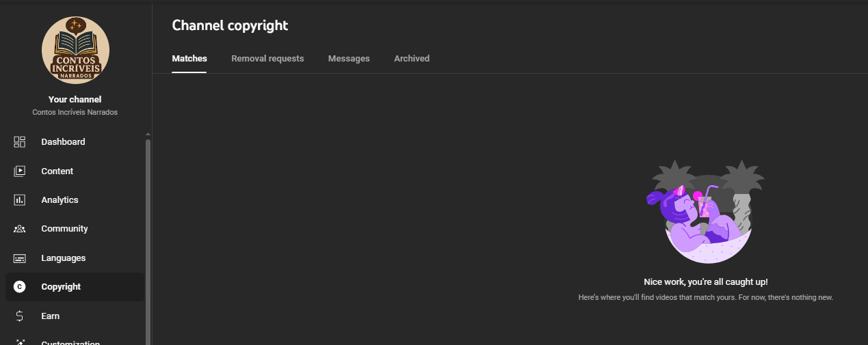
Task: Open the Removal requests tab
Action: coord(267,59)
